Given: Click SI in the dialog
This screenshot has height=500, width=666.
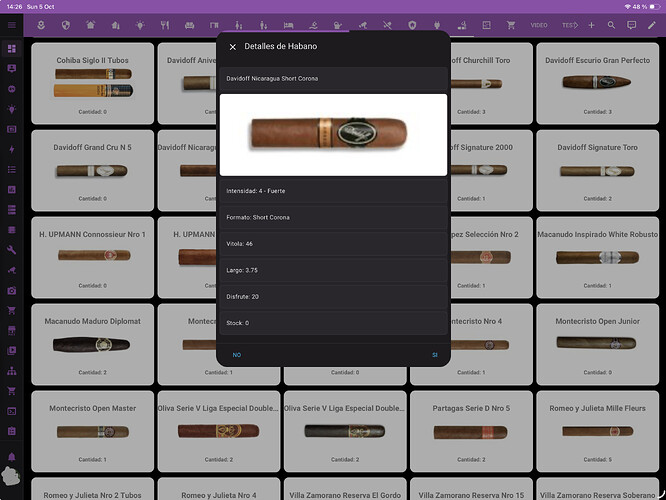Looking at the screenshot, I should [x=435, y=355].
